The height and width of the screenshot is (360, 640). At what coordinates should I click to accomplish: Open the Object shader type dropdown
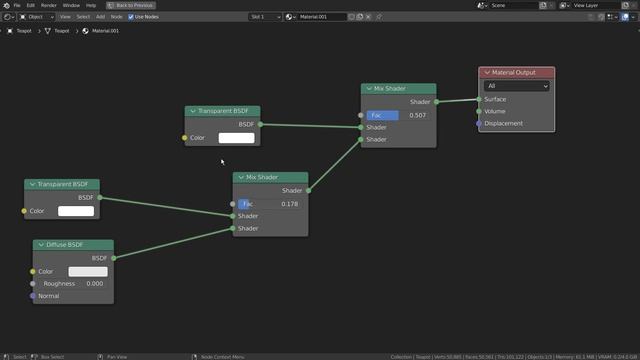[x=37, y=17]
